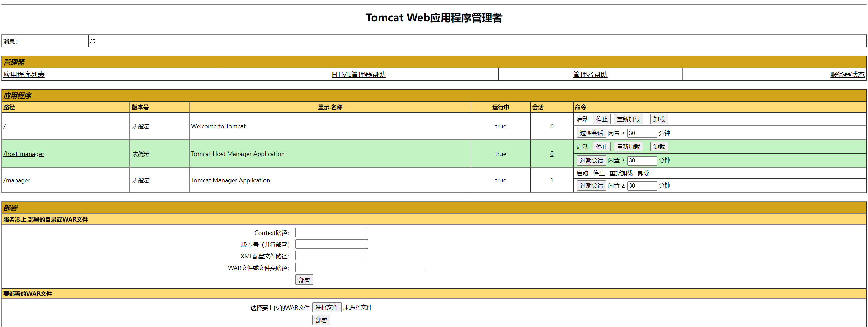
Task: Focus idle minutes field for root application
Action: click(642, 133)
